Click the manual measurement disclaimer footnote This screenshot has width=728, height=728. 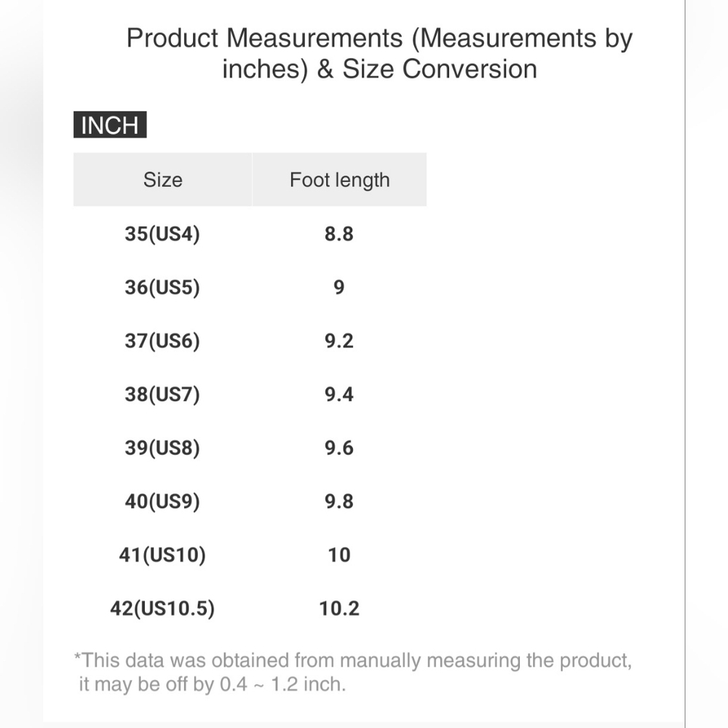(x=353, y=672)
